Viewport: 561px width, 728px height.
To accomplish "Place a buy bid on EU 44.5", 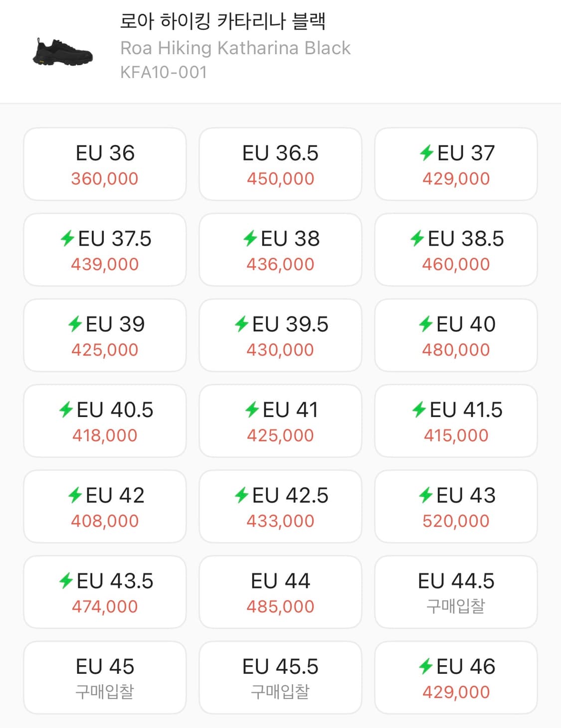I will pyautogui.click(x=456, y=592).
